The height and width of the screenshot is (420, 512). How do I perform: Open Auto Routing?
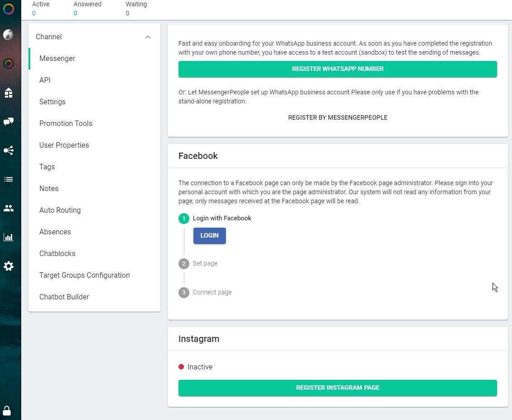[94, 210]
